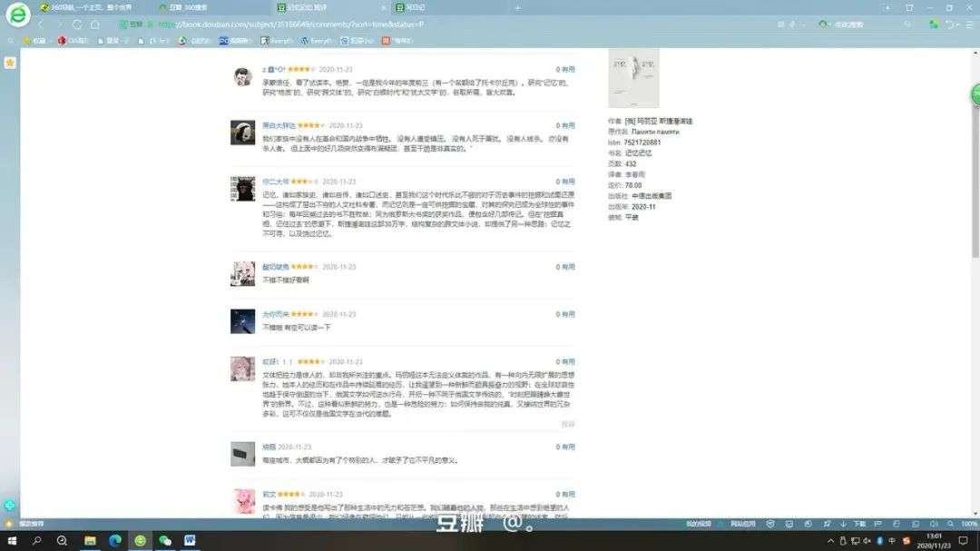The image size is (980, 551).
Task: Close the active Douban comments tab
Action: click(x=383, y=7)
